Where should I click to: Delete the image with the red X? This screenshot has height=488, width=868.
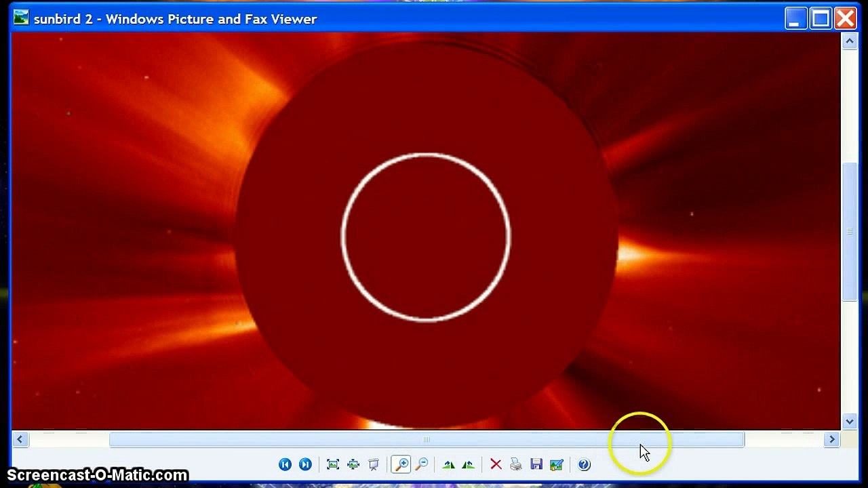[496, 464]
